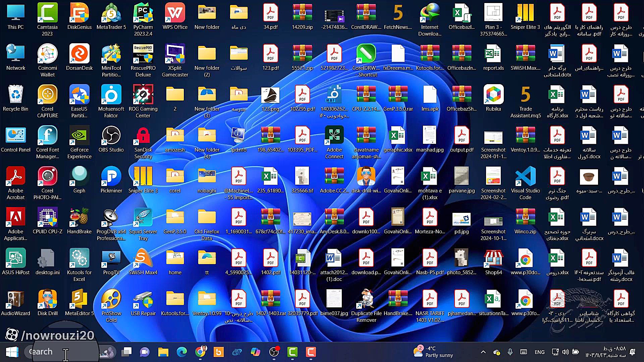Select the MetaTrader 5 icon
Screen dimensions: 644x362
(111, 17)
